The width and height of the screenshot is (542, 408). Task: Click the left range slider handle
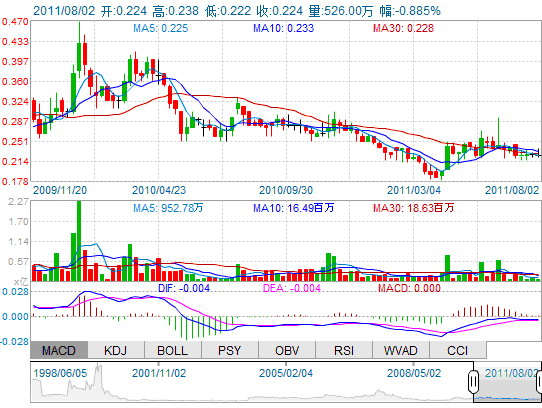pos(474,382)
